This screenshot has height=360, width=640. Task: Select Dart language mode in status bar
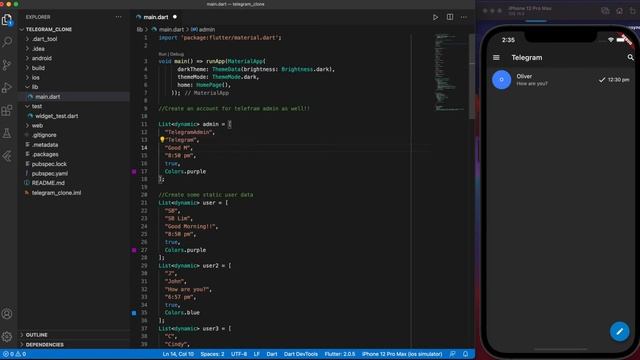coord(272,354)
